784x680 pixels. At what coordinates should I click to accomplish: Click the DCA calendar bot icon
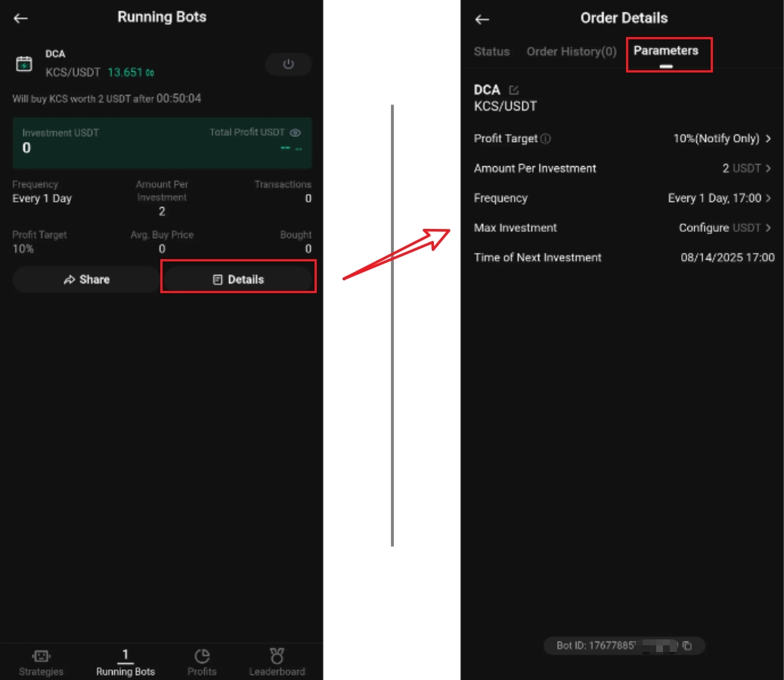24,63
